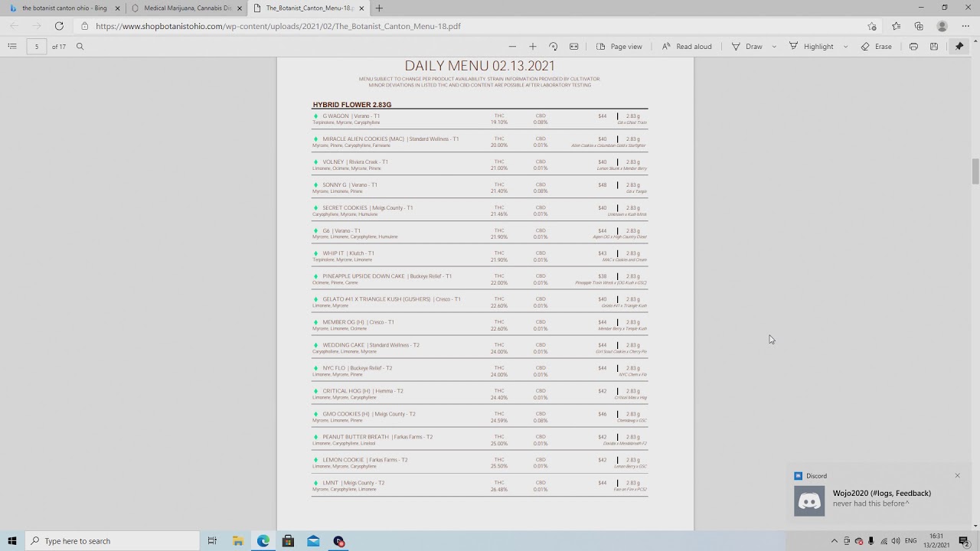Select The_Botanist_Canton_Menu-18 tab
980x551 pixels.
(x=309, y=8)
